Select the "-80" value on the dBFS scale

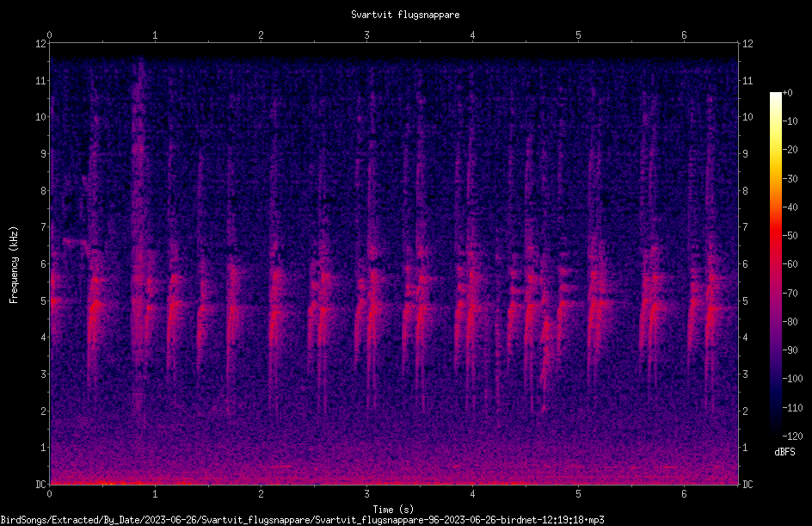(790, 322)
